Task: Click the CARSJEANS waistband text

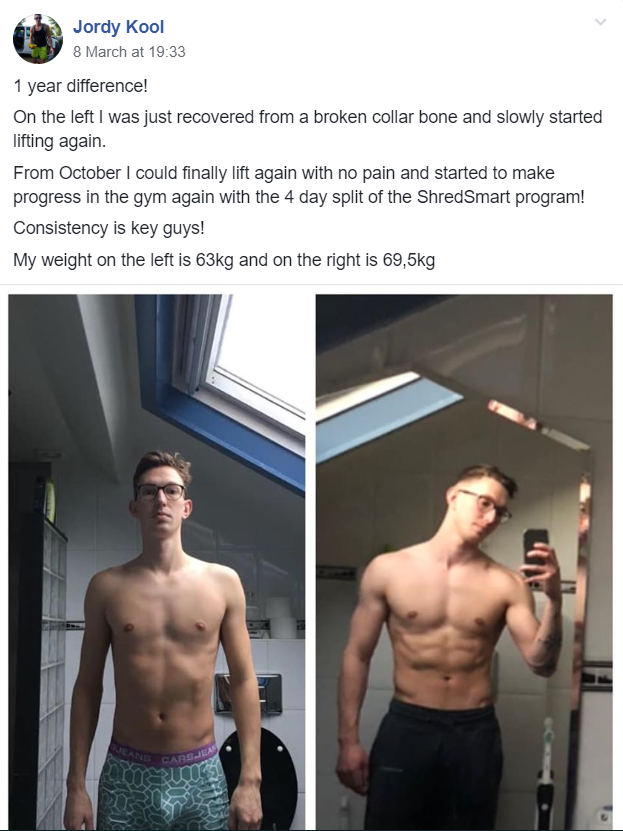Action: tap(163, 755)
